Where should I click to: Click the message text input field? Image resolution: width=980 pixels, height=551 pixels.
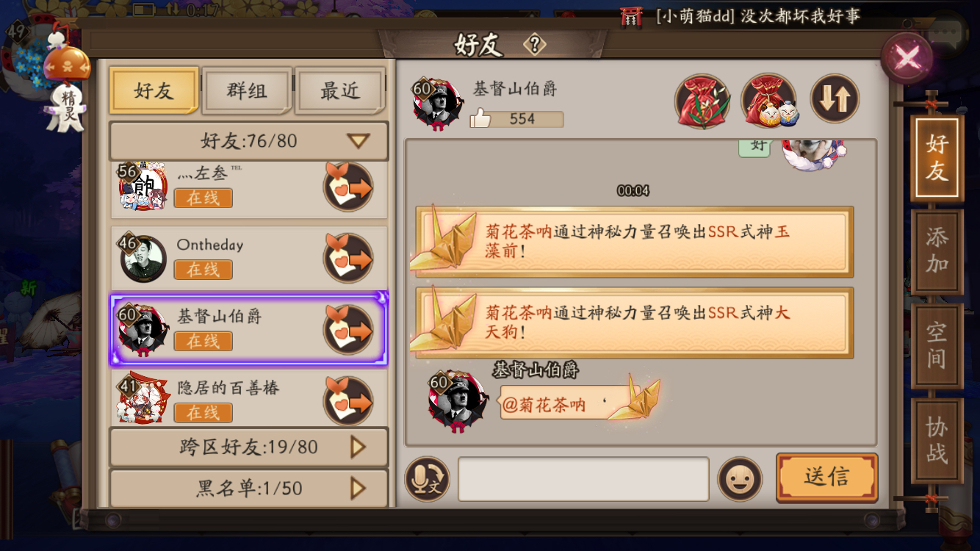click(583, 479)
